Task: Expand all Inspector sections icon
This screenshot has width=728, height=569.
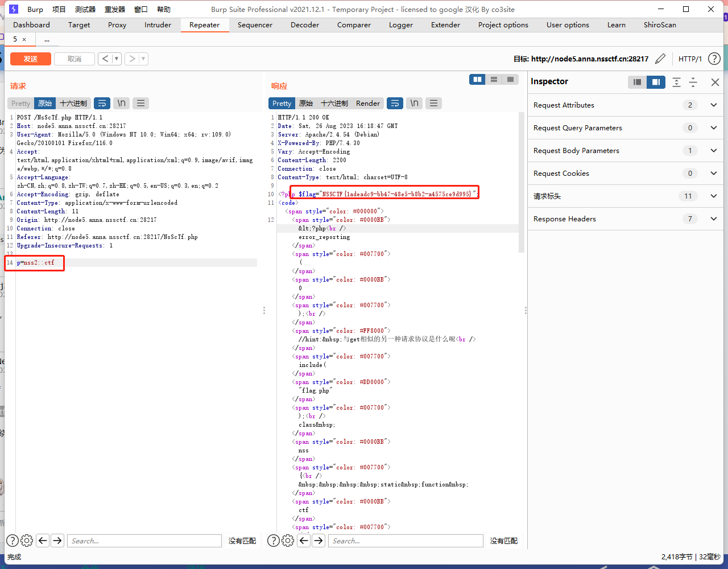Action: (x=676, y=82)
